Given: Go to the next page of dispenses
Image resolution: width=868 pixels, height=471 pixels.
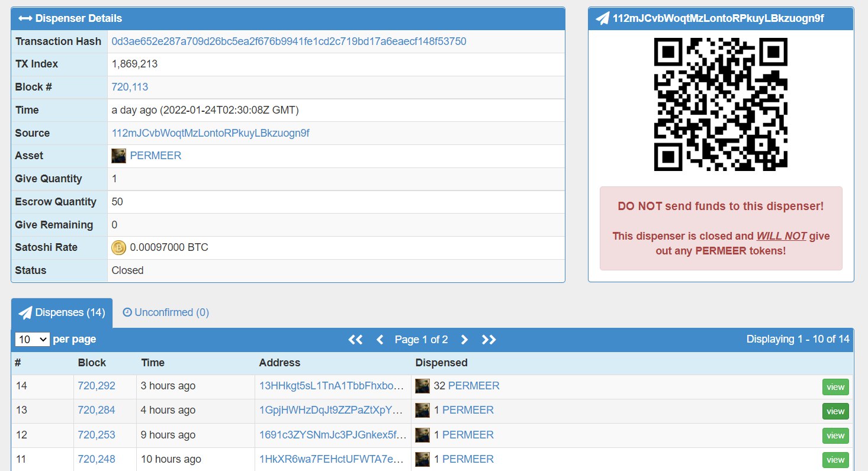Looking at the screenshot, I should (464, 340).
